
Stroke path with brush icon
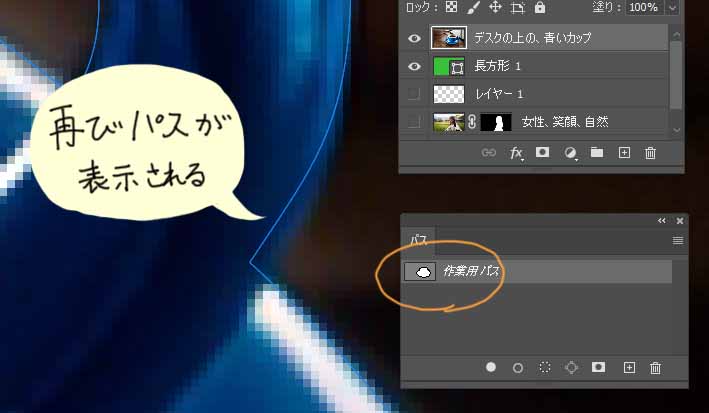point(518,367)
